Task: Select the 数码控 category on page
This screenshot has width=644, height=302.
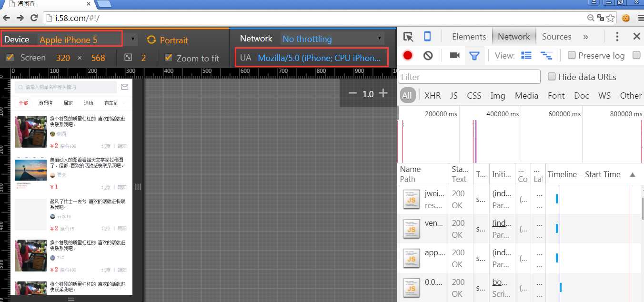Action: (x=46, y=103)
